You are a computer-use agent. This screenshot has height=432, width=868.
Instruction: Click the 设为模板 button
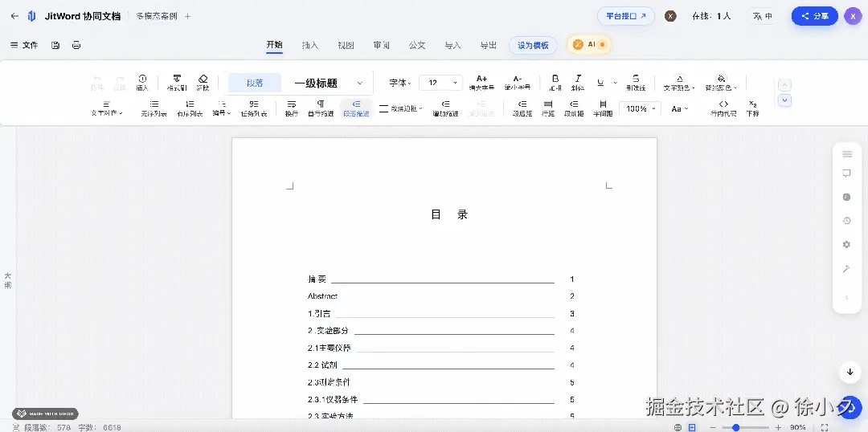pos(533,45)
